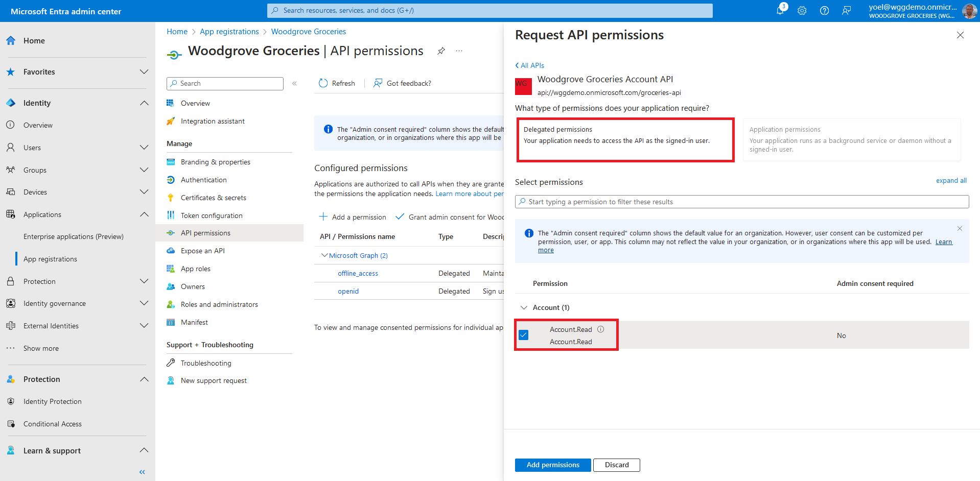Select the Delegated permissions option
Image resolution: width=980 pixels, height=481 pixels.
click(x=625, y=140)
